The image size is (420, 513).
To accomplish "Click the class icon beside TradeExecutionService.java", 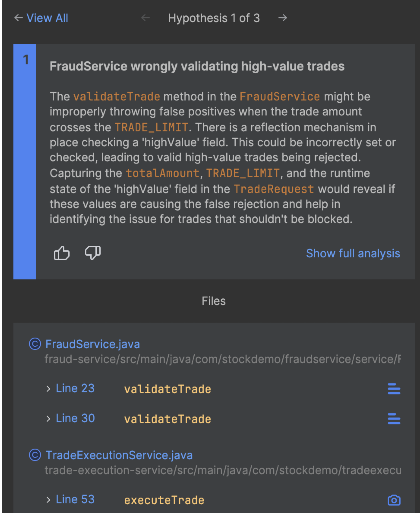I will pos(35,455).
